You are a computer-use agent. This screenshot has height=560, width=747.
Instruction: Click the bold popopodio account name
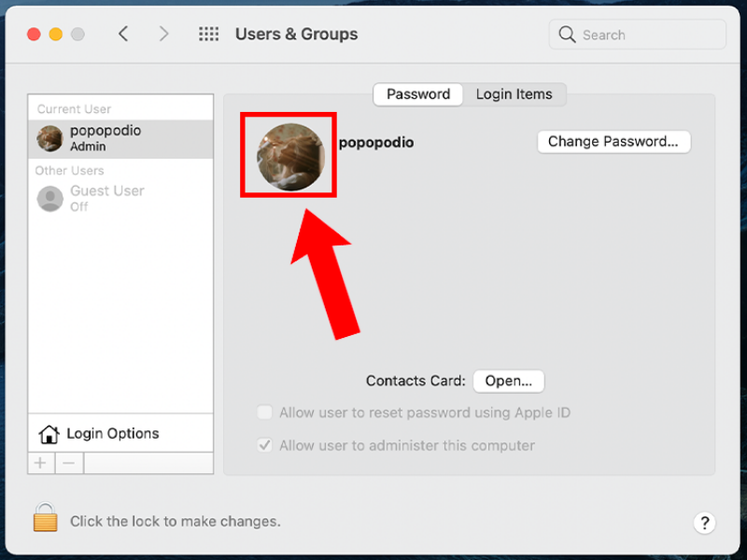[x=376, y=143]
